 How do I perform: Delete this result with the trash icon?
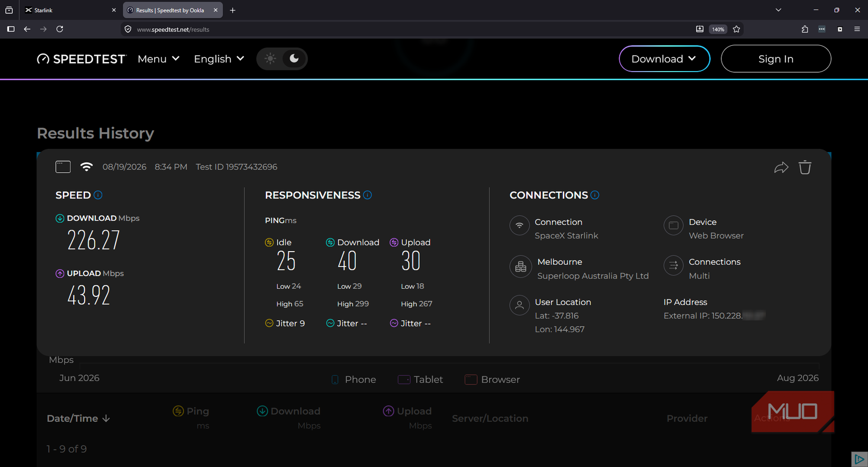(x=805, y=167)
